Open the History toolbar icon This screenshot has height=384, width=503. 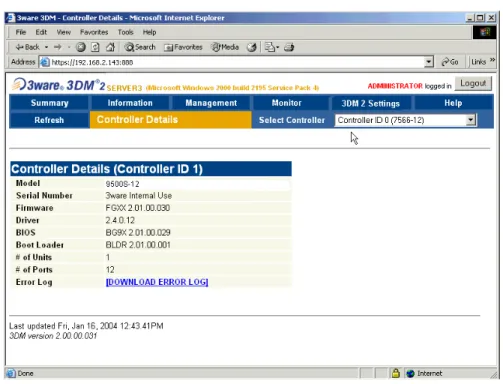coord(252,47)
